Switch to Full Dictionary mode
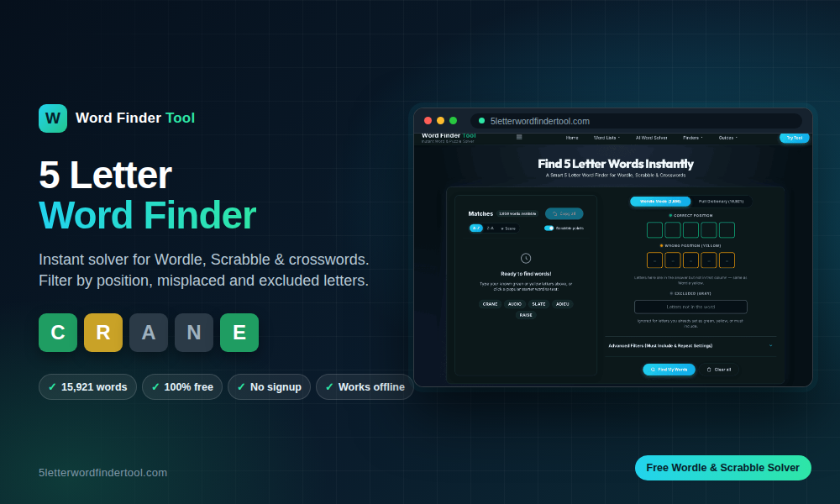Screen dimensions: 840x504 click(721, 202)
